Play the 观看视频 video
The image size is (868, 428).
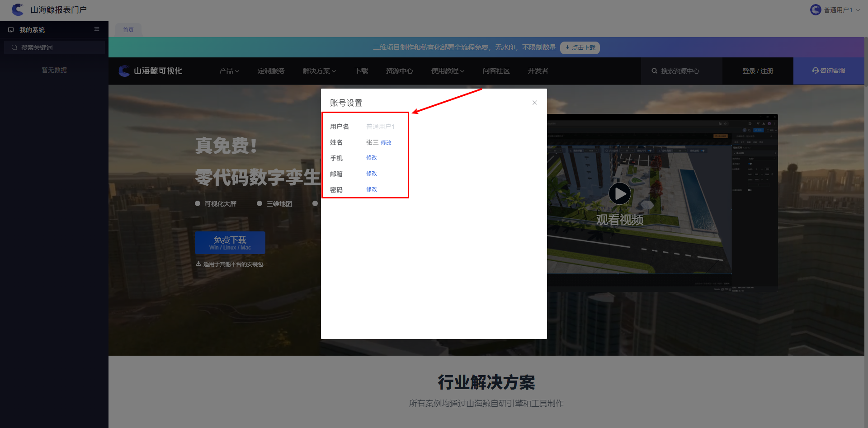pyautogui.click(x=619, y=193)
